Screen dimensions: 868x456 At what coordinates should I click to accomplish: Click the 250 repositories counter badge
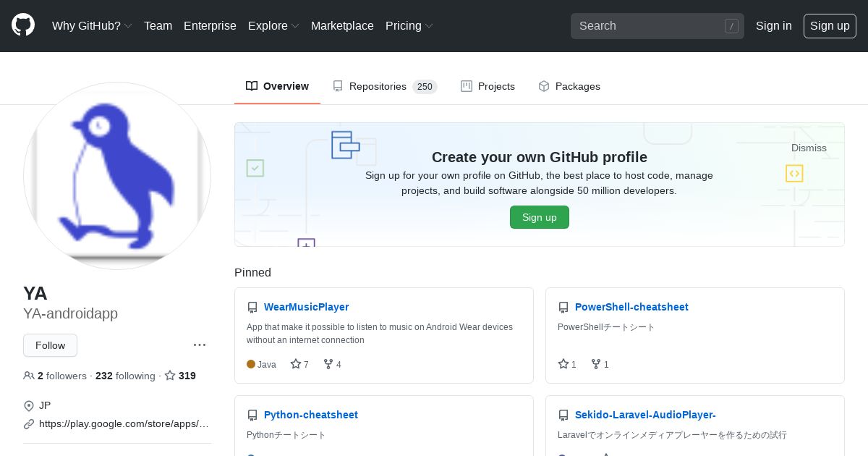[x=425, y=87]
